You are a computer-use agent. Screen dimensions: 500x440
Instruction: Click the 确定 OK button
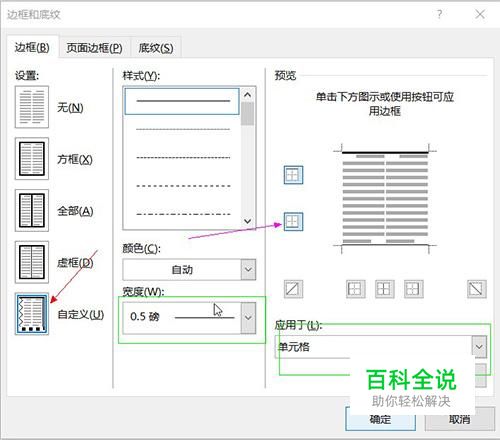(380, 419)
